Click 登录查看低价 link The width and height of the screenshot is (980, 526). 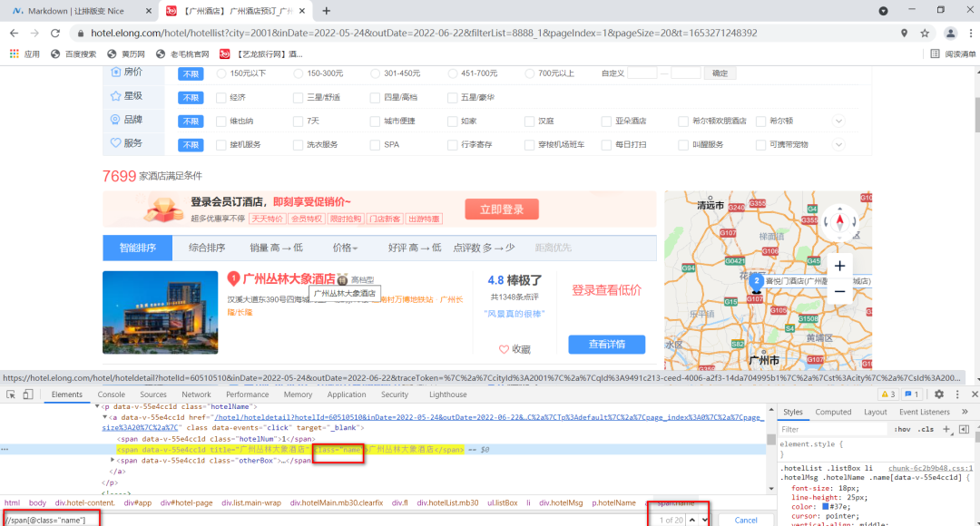(606, 290)
